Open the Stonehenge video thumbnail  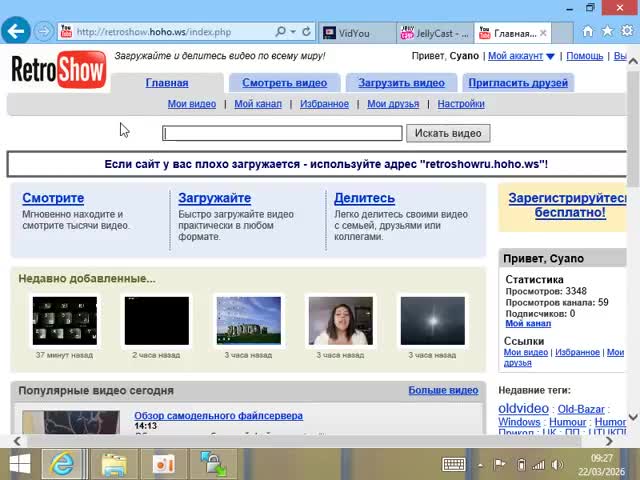coord(249,321)
